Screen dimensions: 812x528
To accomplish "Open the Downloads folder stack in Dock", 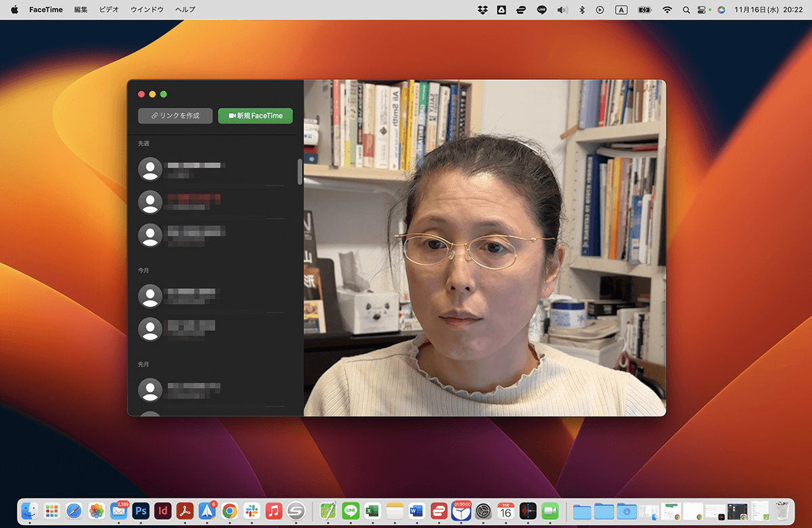I will coord(627,510).
